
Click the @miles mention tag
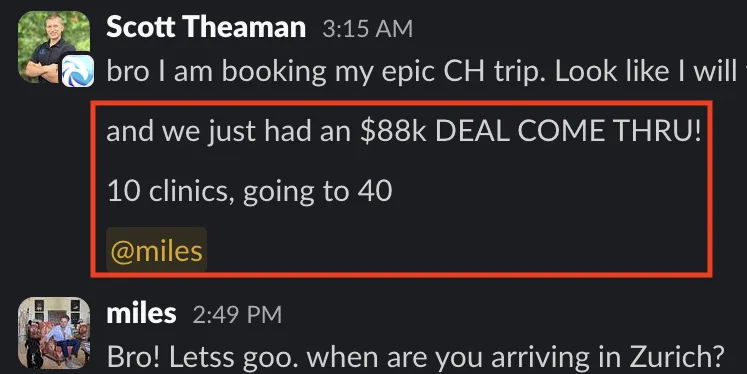pos(156,250)
